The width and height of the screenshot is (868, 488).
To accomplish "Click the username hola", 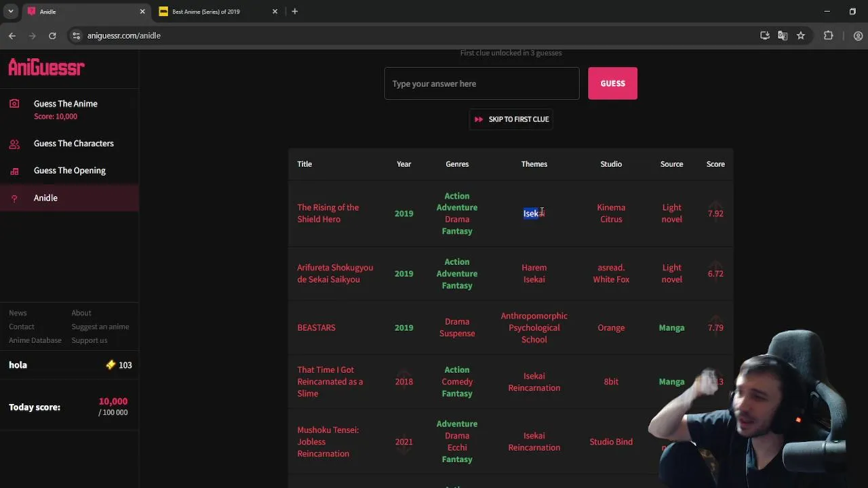I will click(x=18, y=365).
